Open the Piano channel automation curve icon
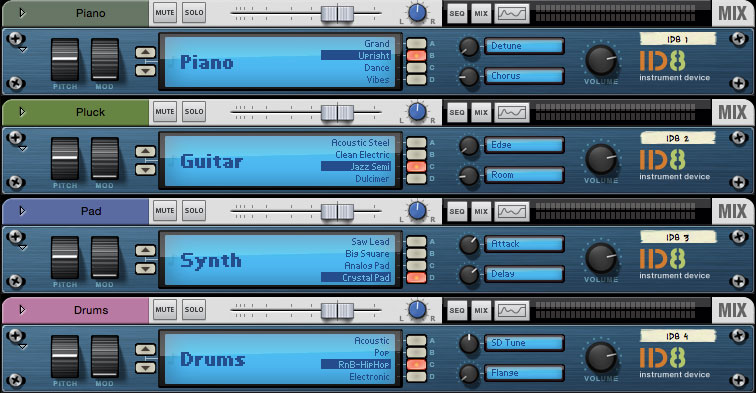 (512, 14)
